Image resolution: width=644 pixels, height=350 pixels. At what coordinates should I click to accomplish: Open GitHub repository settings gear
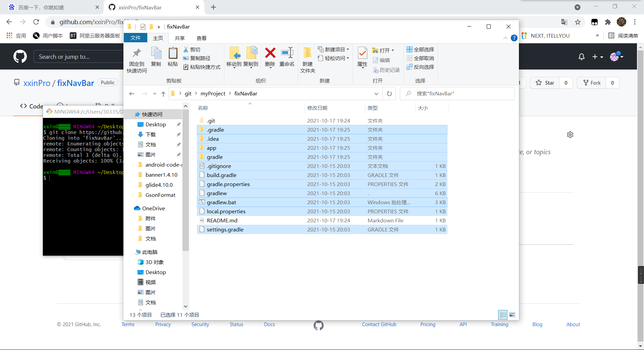tap(570, 135)
